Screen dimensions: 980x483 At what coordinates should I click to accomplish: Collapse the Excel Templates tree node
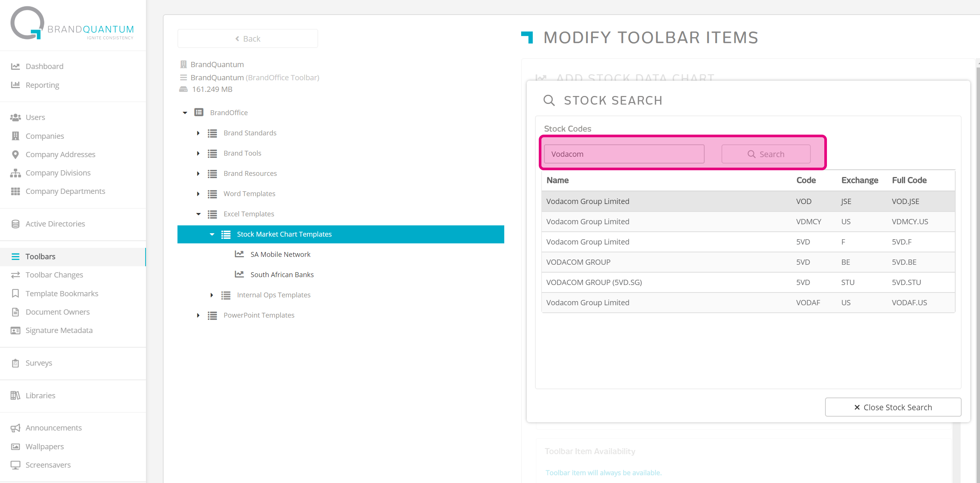pos(198,214)
